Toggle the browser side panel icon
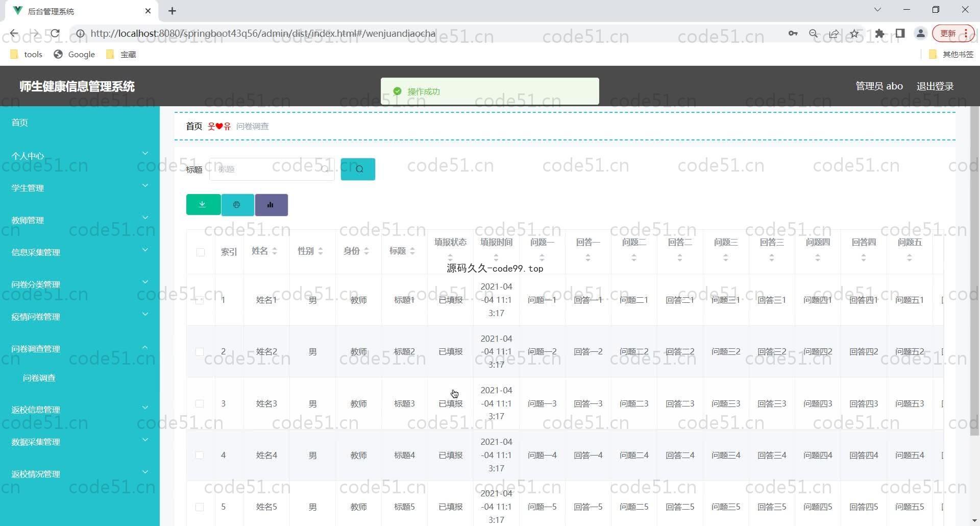Viewport: 980px width, 526px height. tap(900, 34)
